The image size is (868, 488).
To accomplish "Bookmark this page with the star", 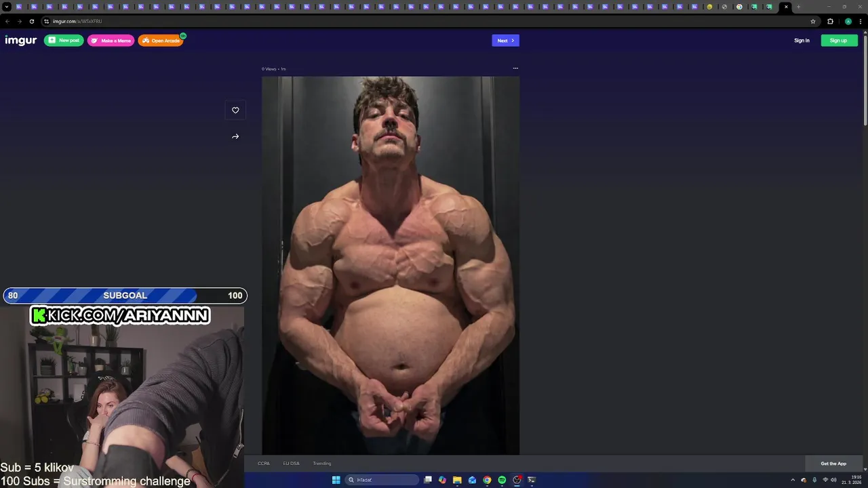I will pos(813,21).
